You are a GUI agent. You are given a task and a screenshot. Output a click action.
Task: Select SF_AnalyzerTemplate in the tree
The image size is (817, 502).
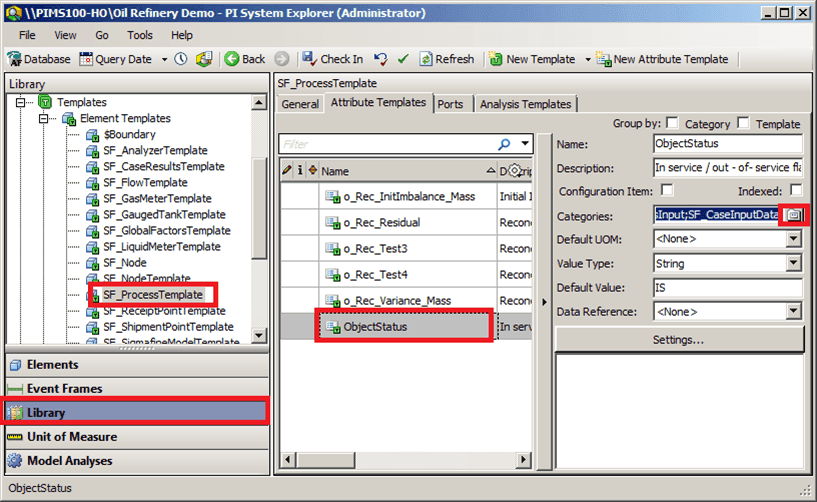pyautogui.click(x=155, y=151)
